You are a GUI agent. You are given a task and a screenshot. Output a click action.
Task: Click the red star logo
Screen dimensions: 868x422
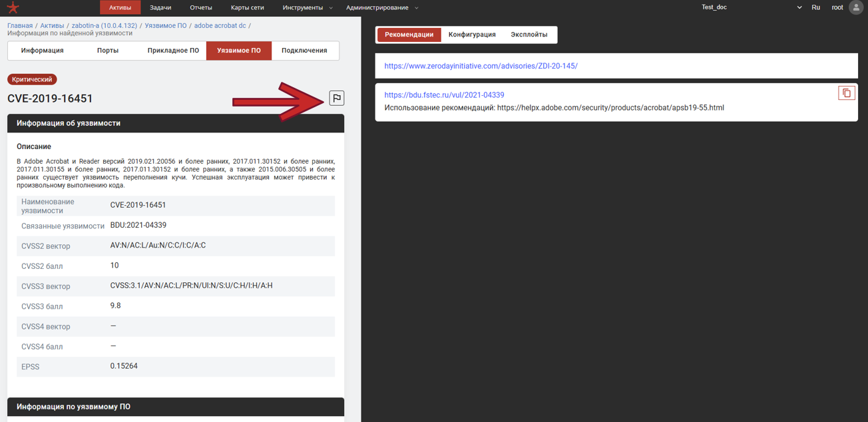coord(13,8)
